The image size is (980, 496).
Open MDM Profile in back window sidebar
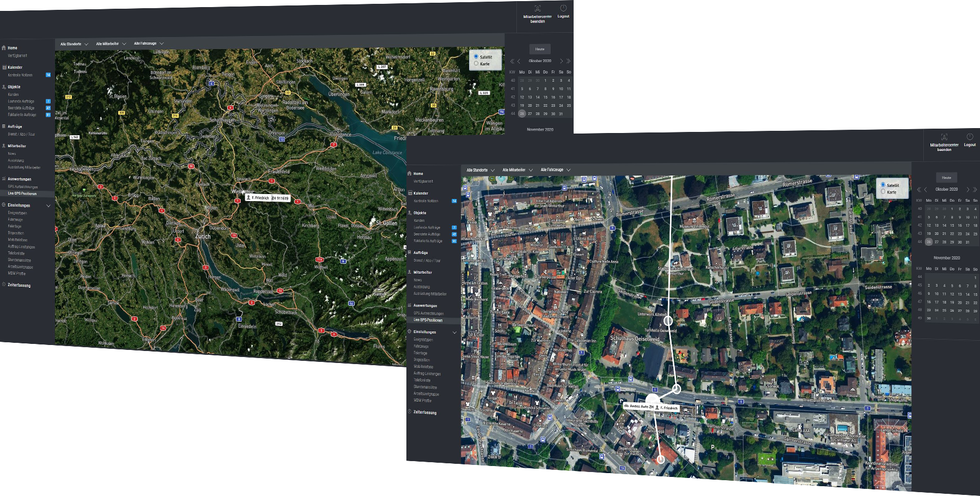[x=16, y=274]
